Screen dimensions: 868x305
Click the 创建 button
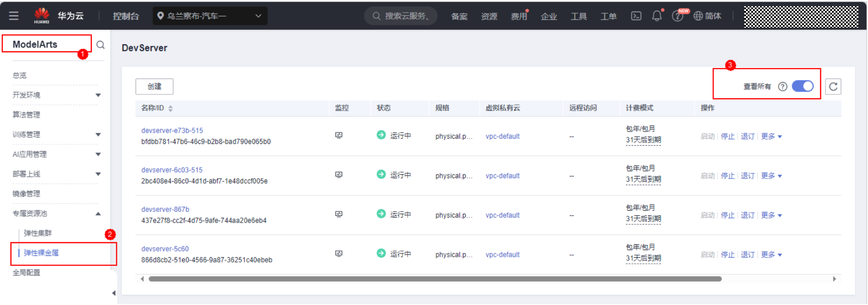pyautogui.click(x=154, y=86)
